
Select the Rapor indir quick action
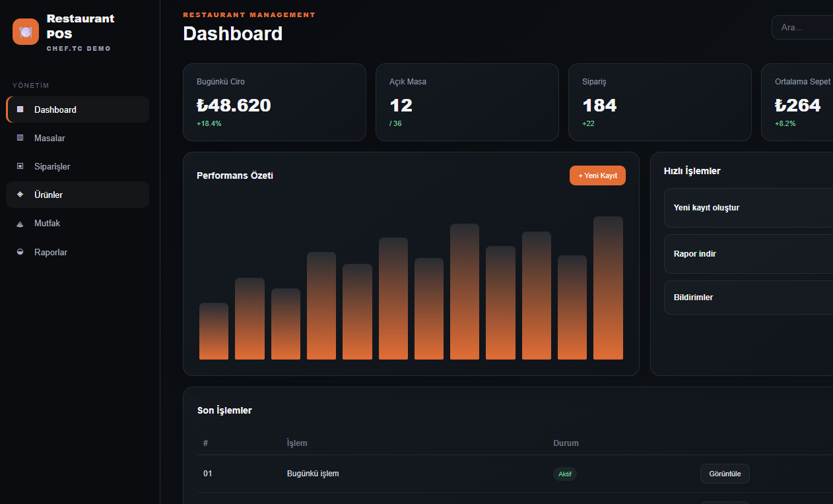pos(749,254)
